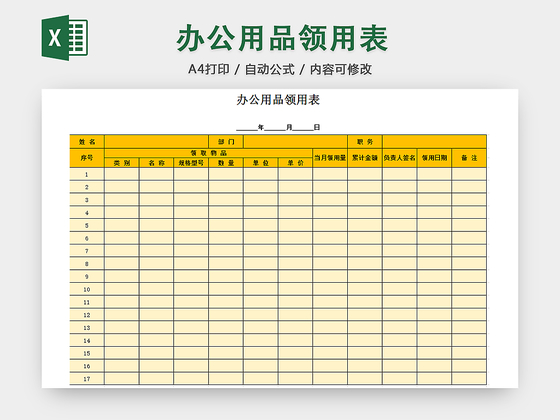560x420 pixels.
Task: Click sequence number 17 in 序号 column
Action: pyautogui.click(x=87, y=379)
